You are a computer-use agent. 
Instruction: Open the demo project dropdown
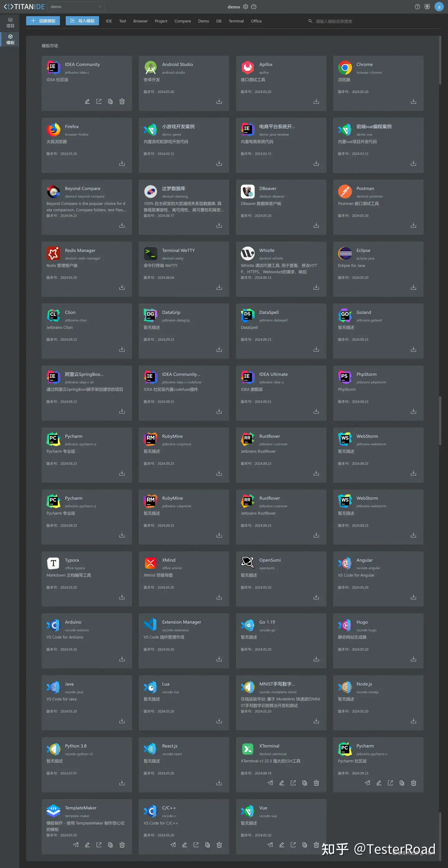pos(76,7)
